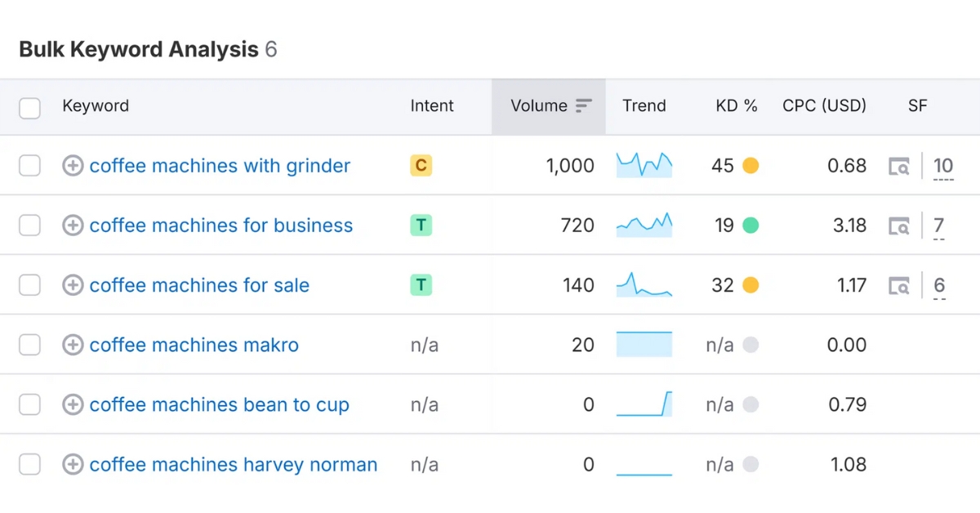Open SERP view for 'coffee machines for sale'
Screen dimensions: 980x513
pos(899,286)
